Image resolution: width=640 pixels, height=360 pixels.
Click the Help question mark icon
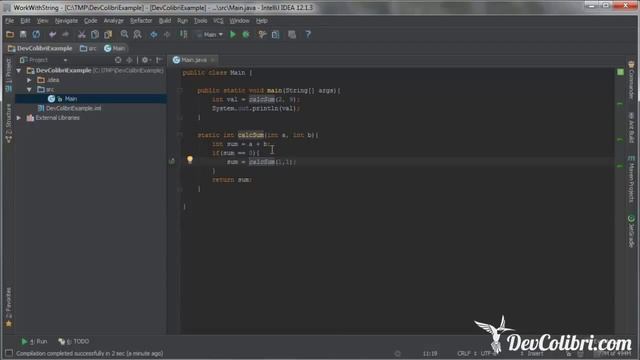[x=308, y=35]
